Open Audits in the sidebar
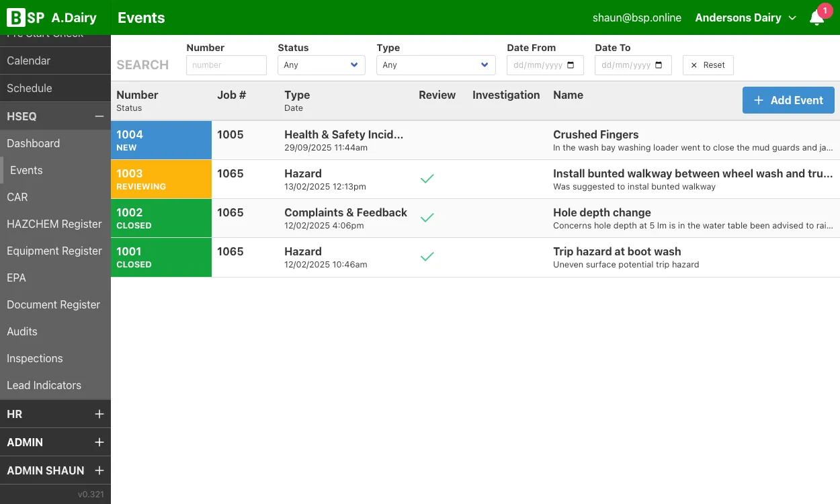This screenshot has width=840, height=504. point(55,331)
